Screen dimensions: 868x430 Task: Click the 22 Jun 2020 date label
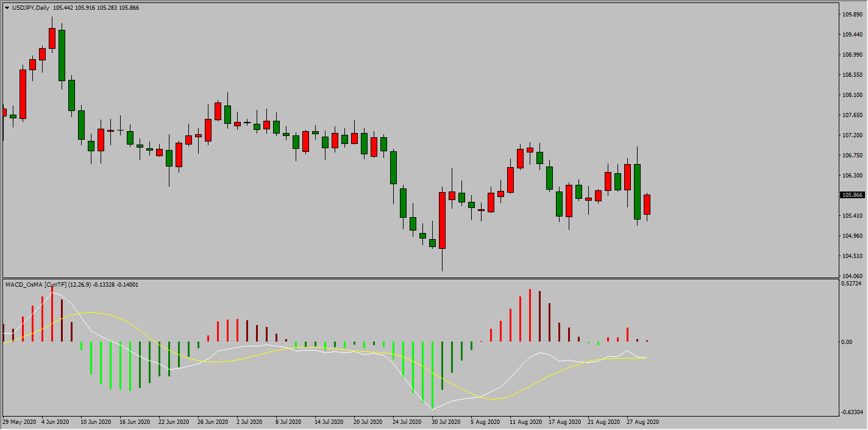174,421
